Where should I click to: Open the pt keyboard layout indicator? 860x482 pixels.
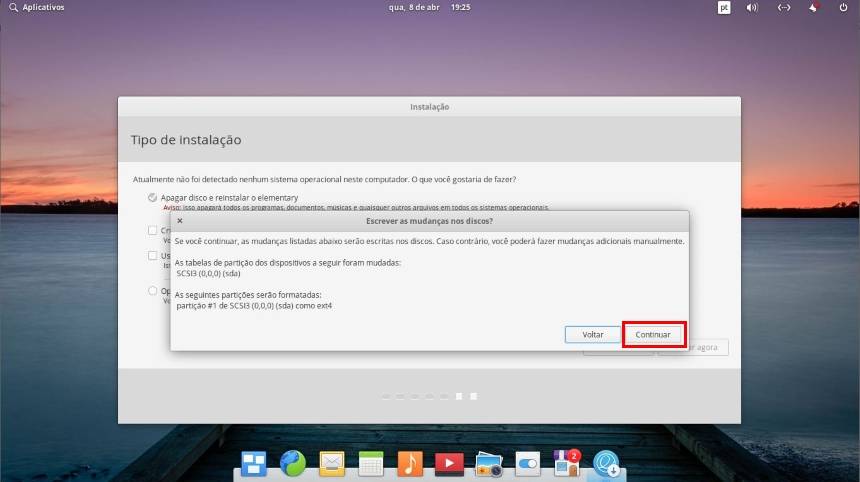(724, 7)
